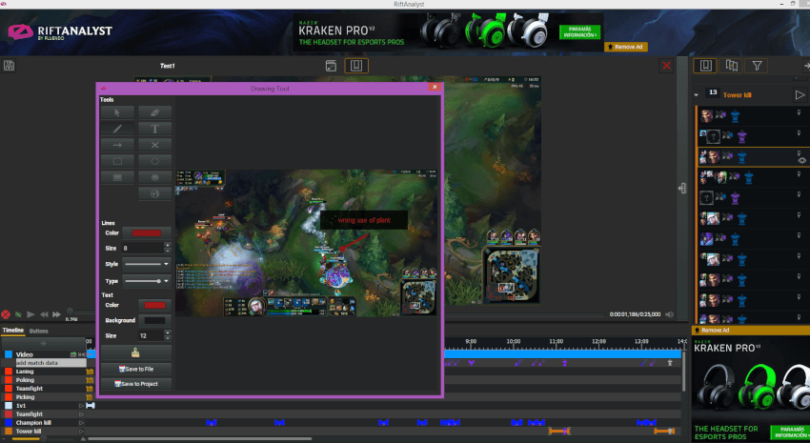Click the green plus add category button
This screenshot has height=443, width=810.
coord(43,343)
